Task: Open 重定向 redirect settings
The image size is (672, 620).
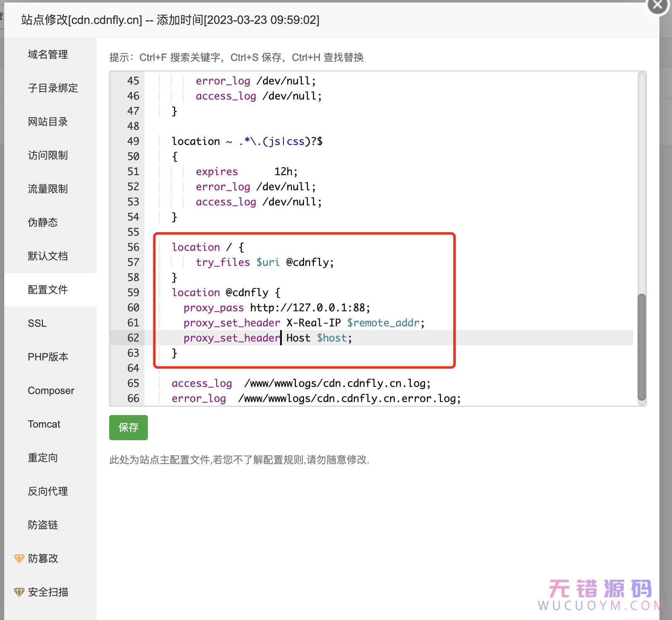Action: click(43, 458)
